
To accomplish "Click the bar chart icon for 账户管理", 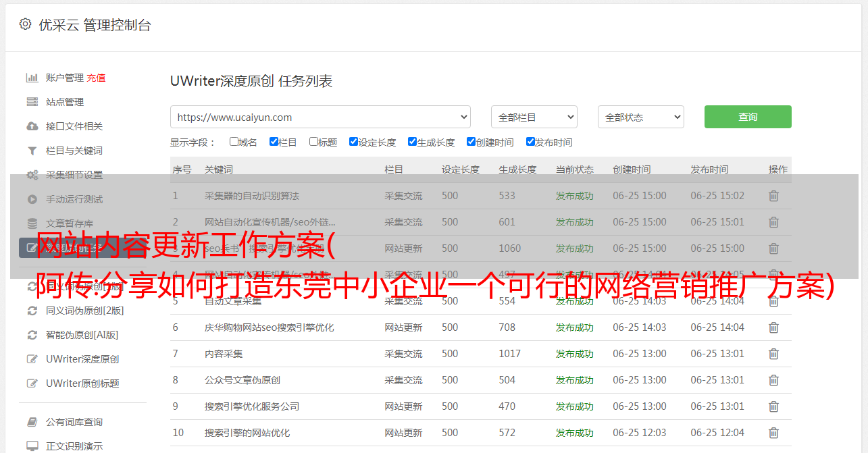I will click(x=32, y=78).
